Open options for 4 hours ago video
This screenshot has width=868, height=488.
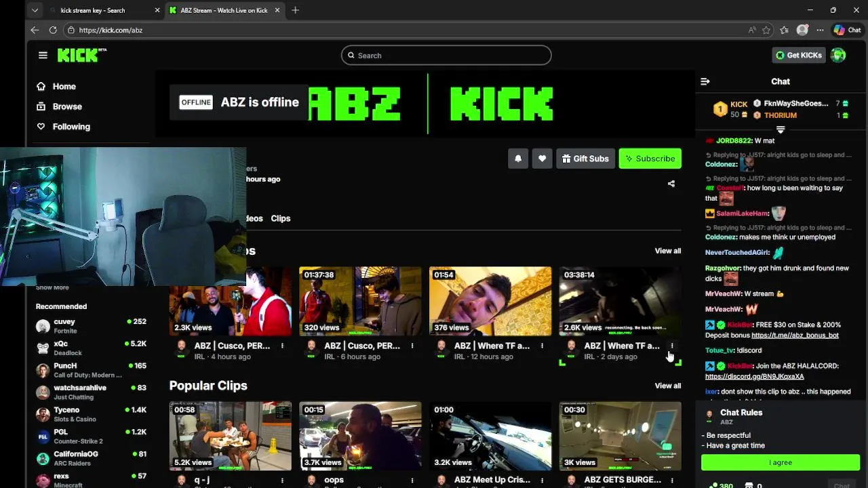coord(282,346)
